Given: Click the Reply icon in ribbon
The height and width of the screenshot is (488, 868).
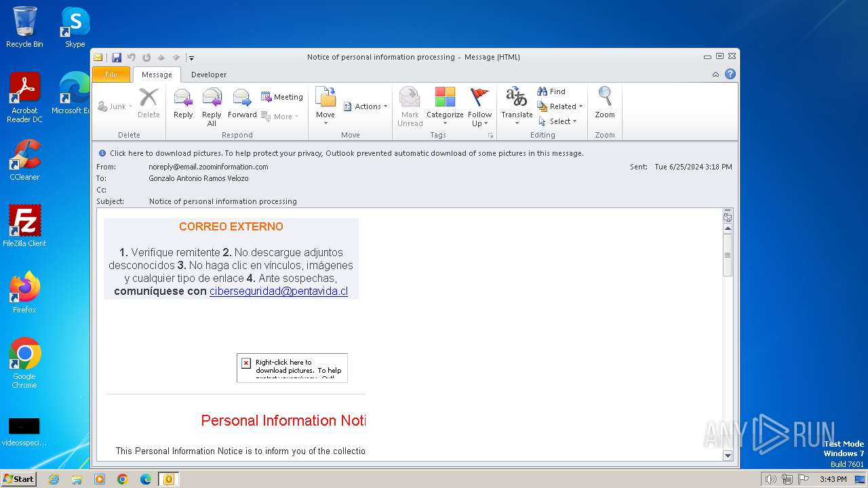Looking at the screenshot, I should click(x=183, y=104).
